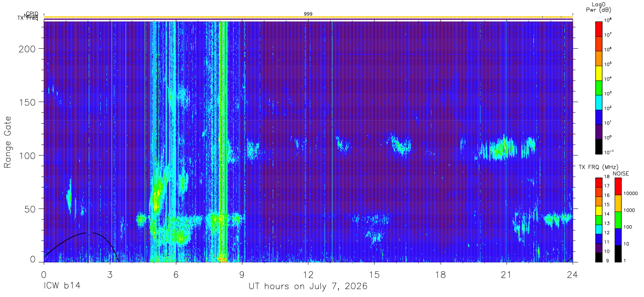This screenshot has width=644, height=297.
Task: Click the purple segment of Lag0 Pwr colorbar
Action: [x=599, y=131]
